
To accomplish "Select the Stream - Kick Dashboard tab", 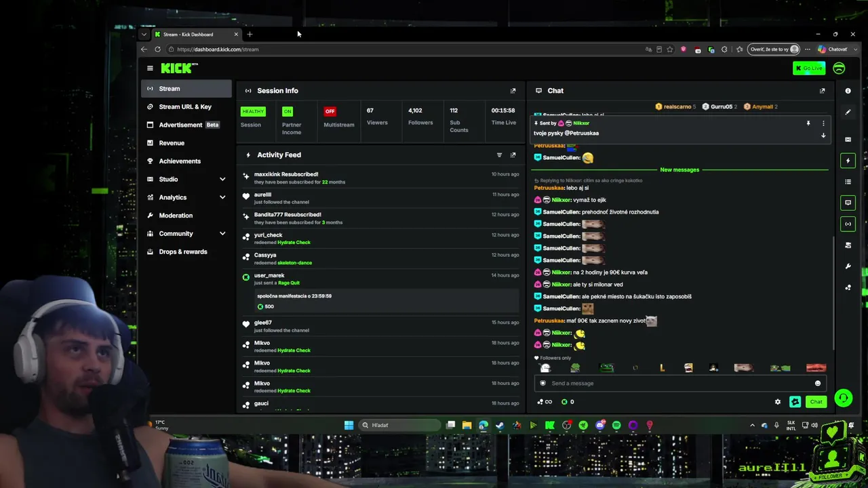I will pyautogui.click(x=197, y=35).
